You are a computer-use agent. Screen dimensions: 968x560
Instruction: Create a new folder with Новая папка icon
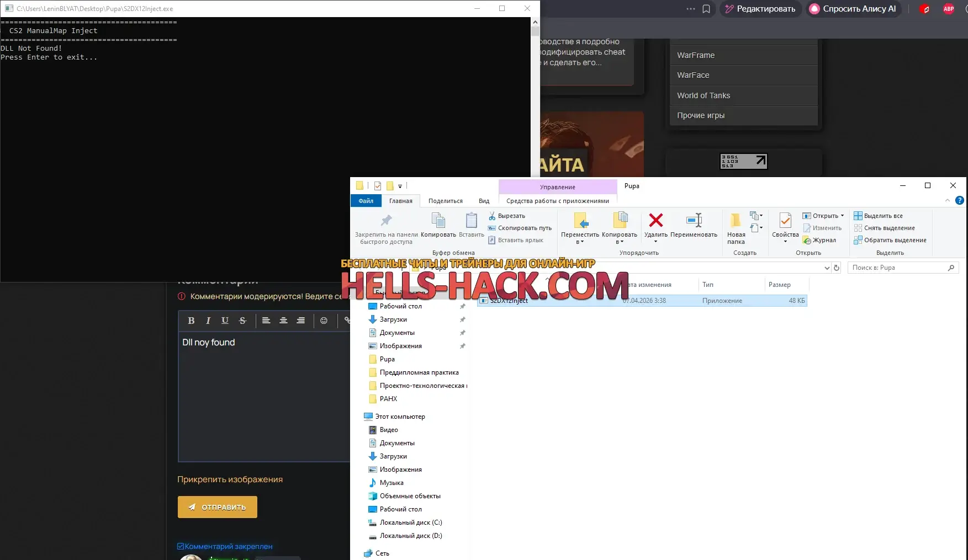click(x=736, y=221)
